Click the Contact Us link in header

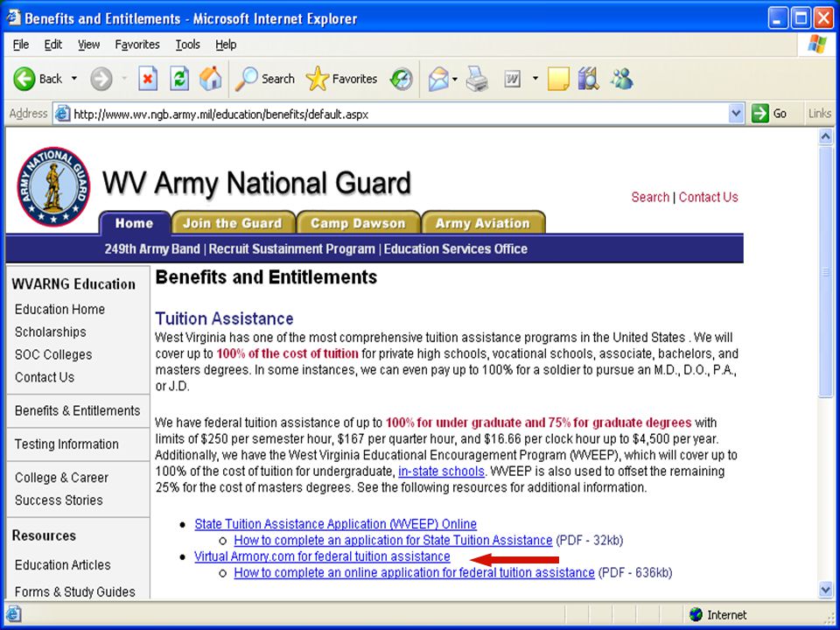pyautogui.click(x=708, y=197)
